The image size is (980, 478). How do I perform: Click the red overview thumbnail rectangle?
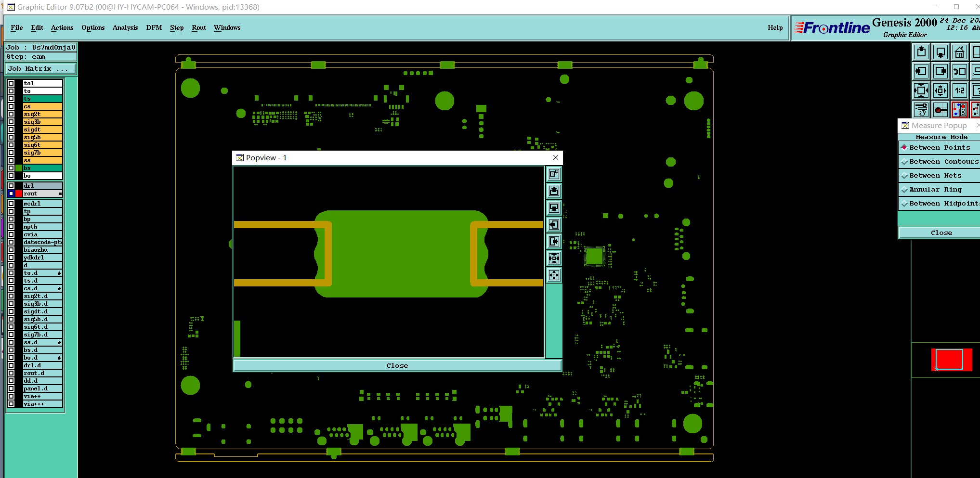point(951,360)
